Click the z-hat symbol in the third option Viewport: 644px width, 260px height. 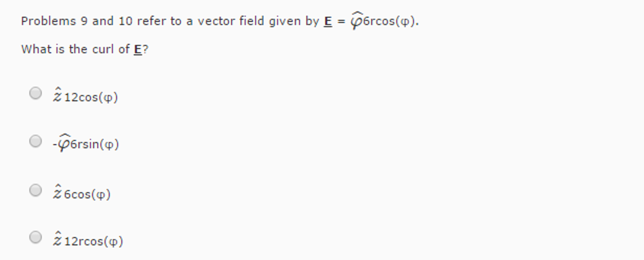pos(57,192)
